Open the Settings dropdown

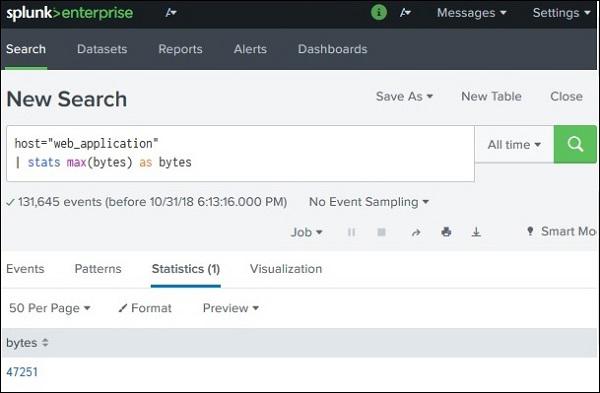click(x=561, y=13)
